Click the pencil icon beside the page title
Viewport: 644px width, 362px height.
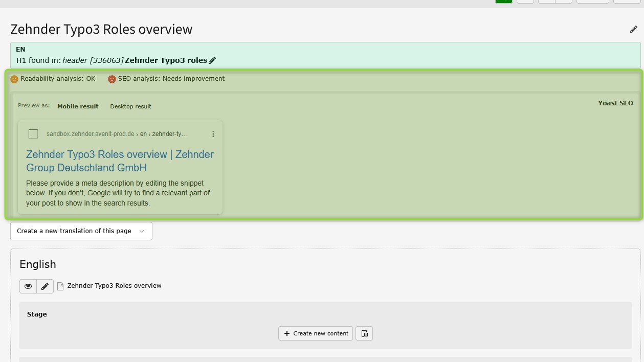tap(633, 30)
